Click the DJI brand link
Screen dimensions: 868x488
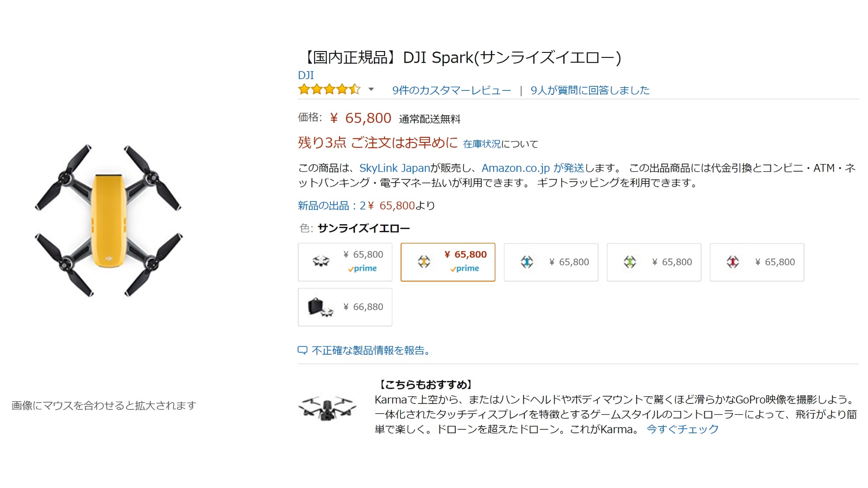point(306,75)
